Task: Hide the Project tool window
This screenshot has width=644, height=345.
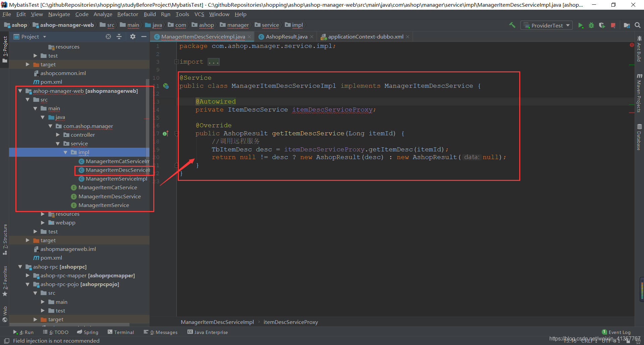Action: (144, 37)
